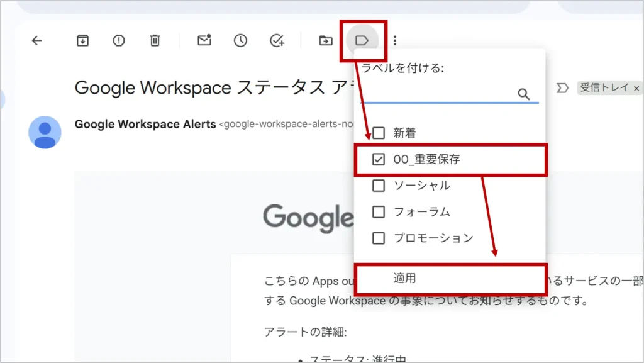Archive this email using the archive icon
This screenshot has height=363, width=644.
(82, 41)
